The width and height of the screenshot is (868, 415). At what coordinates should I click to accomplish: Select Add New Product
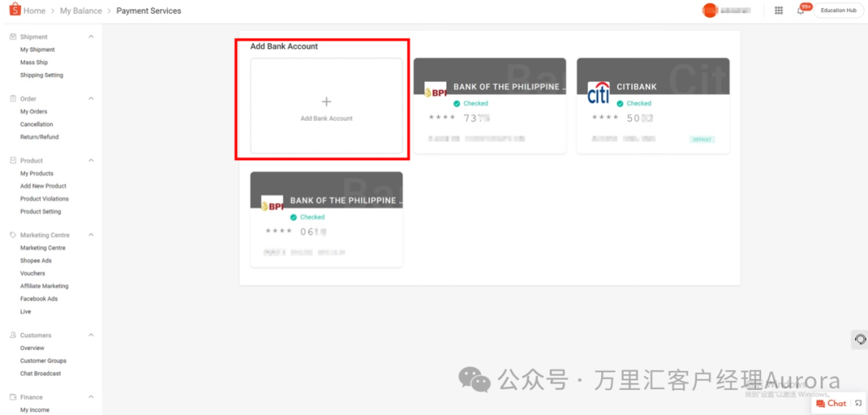pos(43,186)
